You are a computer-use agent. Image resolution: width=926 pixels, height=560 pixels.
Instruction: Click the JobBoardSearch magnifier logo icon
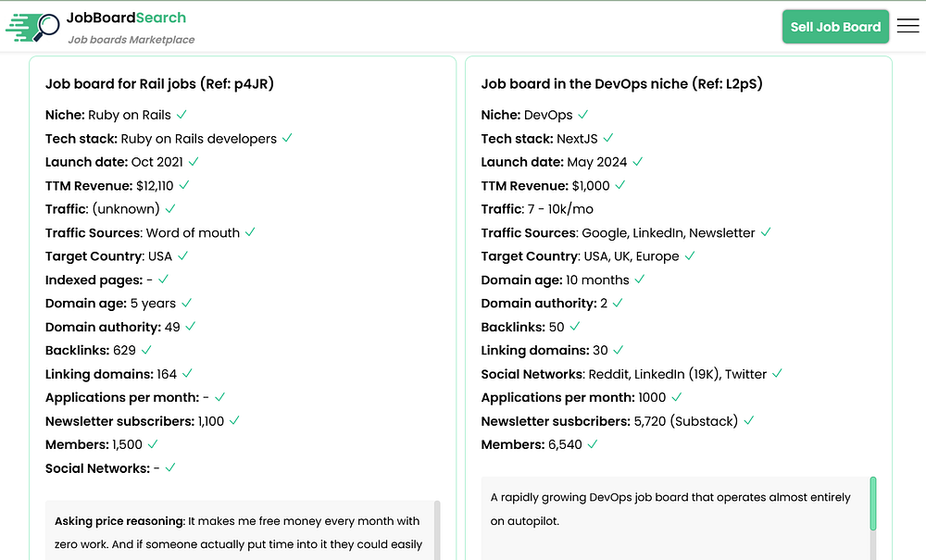32,27
